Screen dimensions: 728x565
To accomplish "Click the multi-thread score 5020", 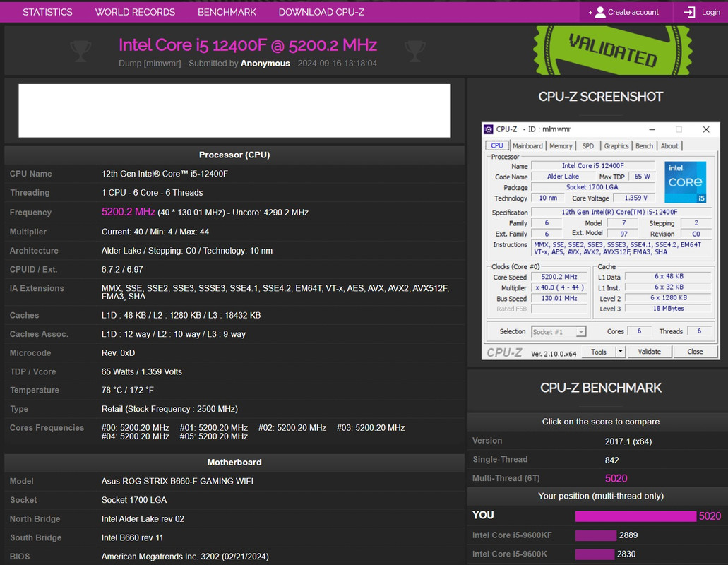I will coord(616,478).
